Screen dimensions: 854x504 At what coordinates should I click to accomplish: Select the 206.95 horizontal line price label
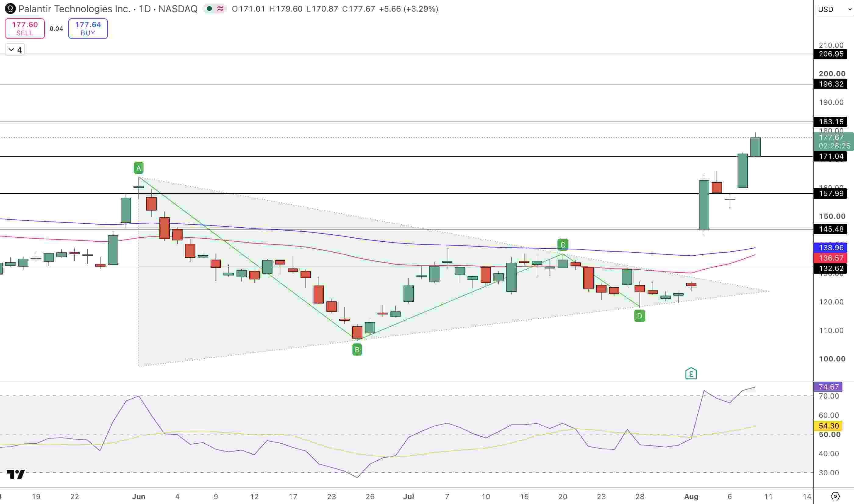click(831, 54)
